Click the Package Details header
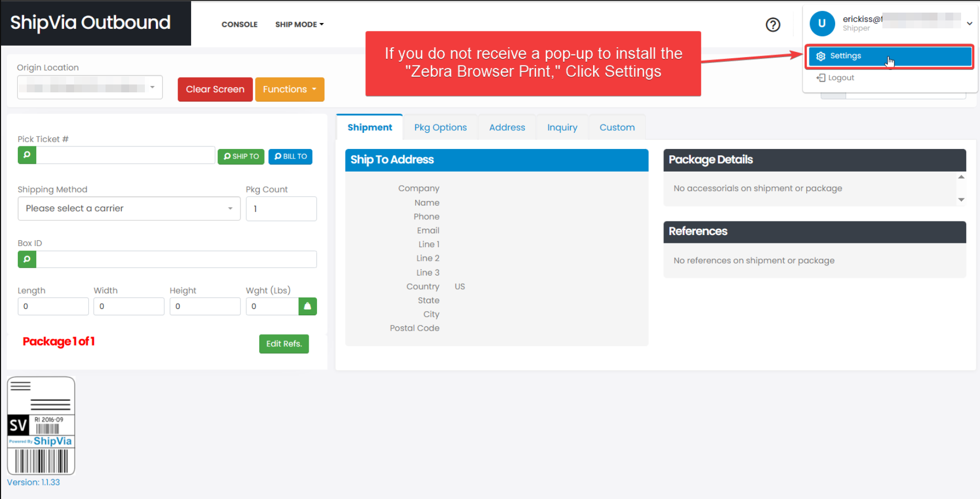The height and width of the screenshot is (499, 980). (x=815, y=160)
